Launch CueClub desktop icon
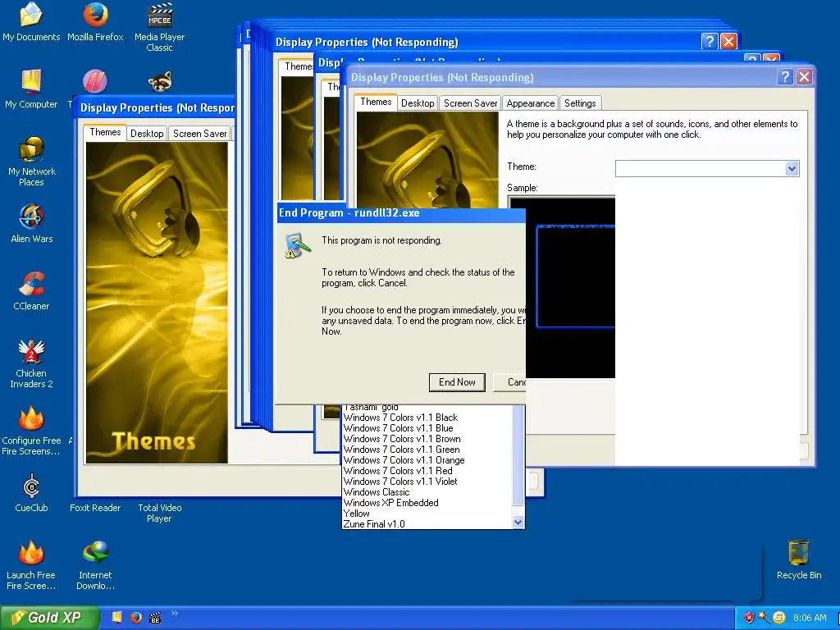The width and height of the screenshot is (840, 630). tap(31, 493)
